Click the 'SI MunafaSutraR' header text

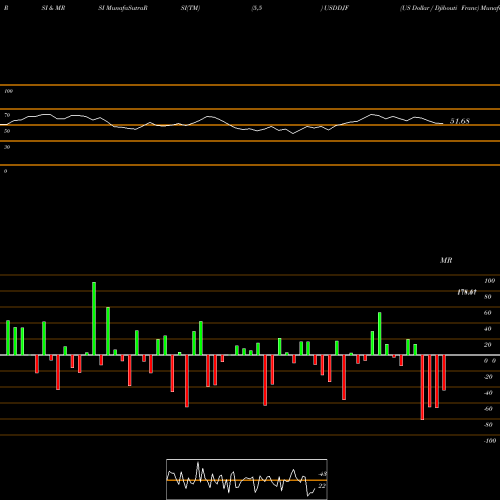tap(123, 8)
